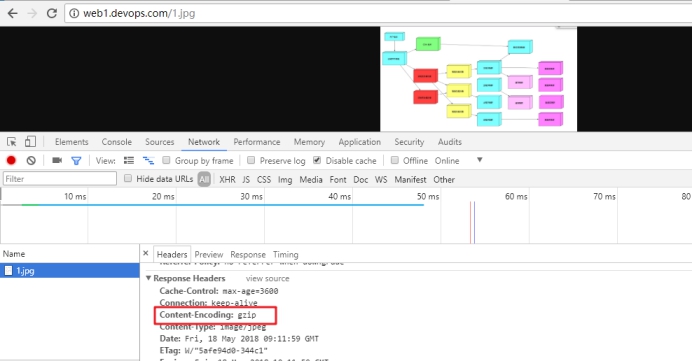Activate the inspect element picker icon
Image resolution: width=692 pixels, height=362 pixels.
tap(11, 142)
